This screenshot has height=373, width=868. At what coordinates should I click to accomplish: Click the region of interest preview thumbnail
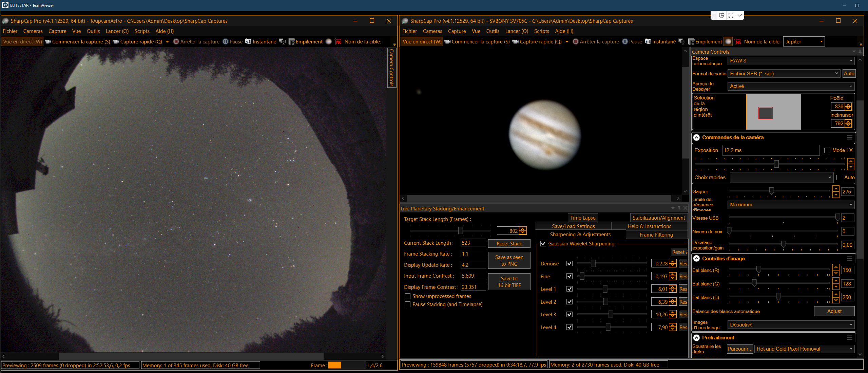click(774, 112)
